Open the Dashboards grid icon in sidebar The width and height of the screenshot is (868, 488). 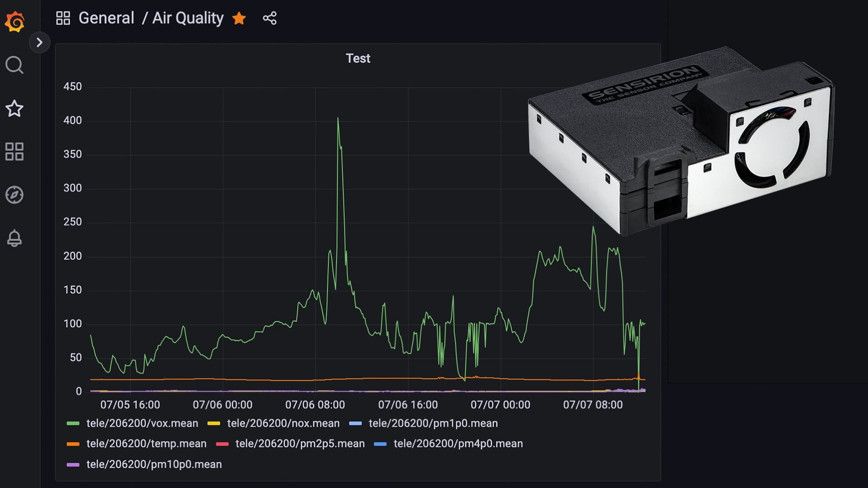click(14, 152)
